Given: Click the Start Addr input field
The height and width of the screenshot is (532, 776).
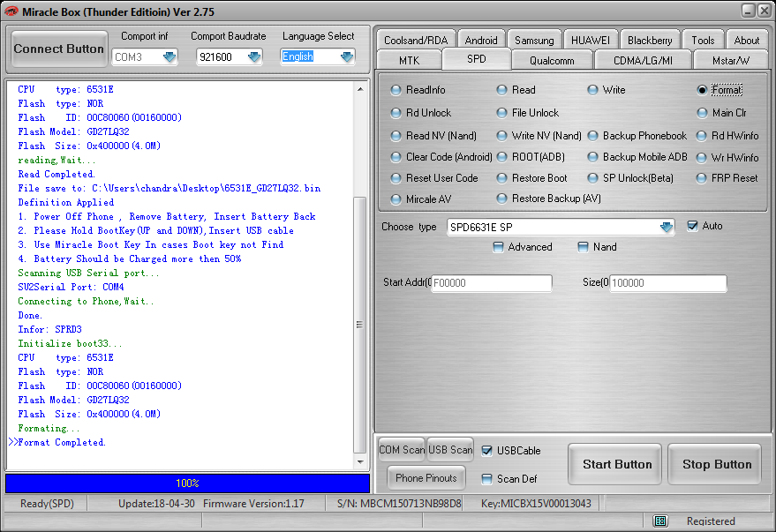Looking at the screenshot, I should [x=492, y=283].
